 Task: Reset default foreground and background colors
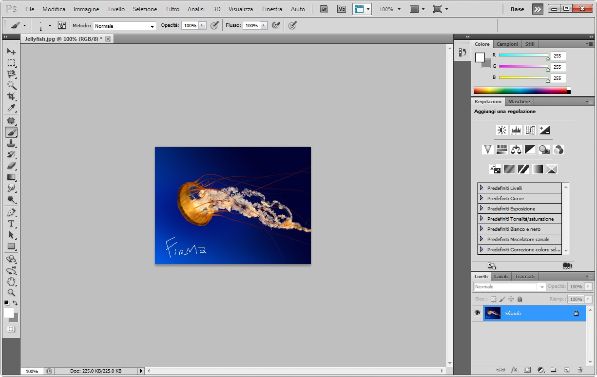click(6, 303)
